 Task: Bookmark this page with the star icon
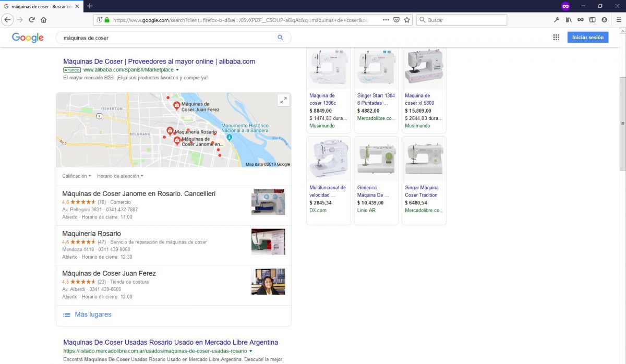[x=407, y=20]
